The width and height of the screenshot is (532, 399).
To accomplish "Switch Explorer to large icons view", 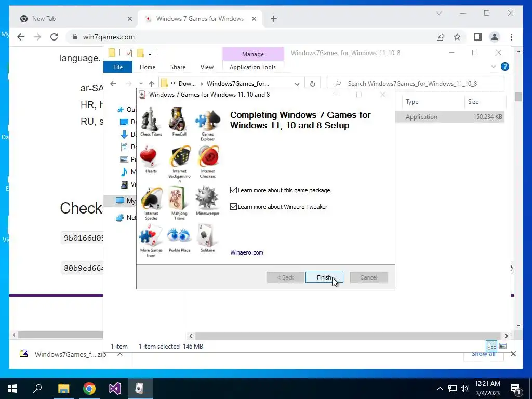I will coord(503,345).
